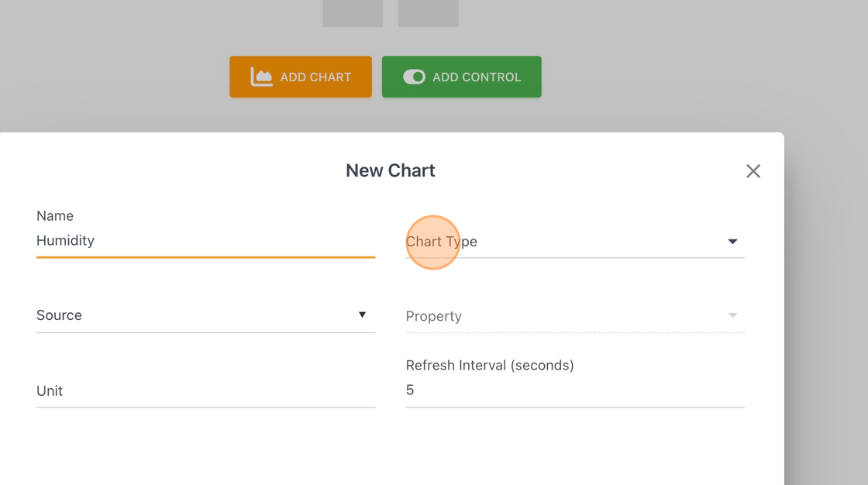
Task: Open the Source select field
Action: pos(205,315)
